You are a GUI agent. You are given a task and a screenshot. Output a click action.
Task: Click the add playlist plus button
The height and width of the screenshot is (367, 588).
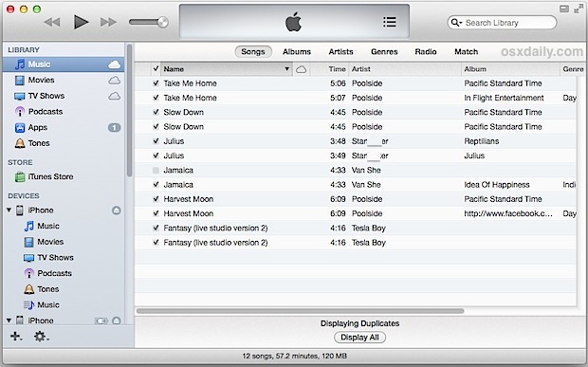pos(16,336)
